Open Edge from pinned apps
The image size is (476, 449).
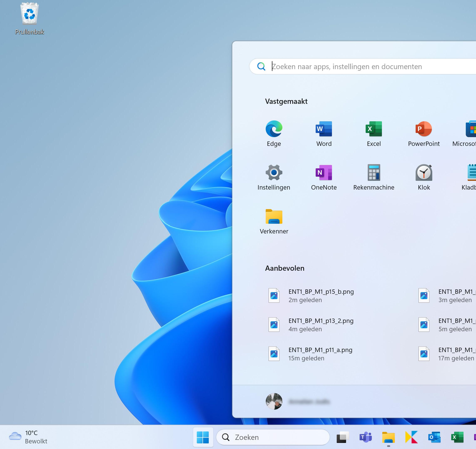[x=274, y=129]
